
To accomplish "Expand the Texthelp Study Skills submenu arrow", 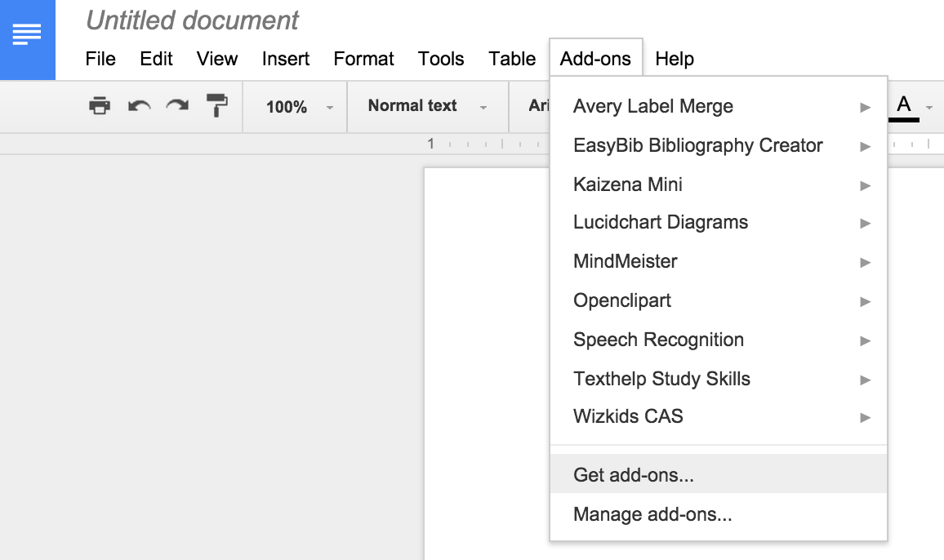I will (865, 380).
